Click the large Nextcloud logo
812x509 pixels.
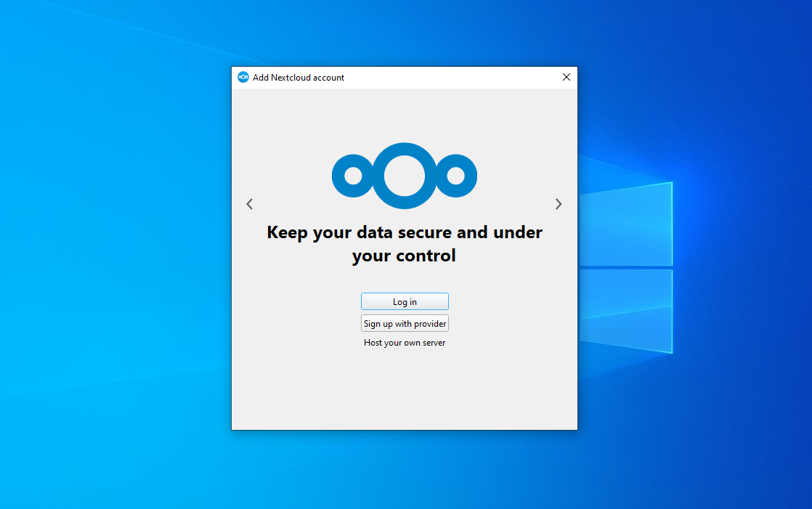[405, 176]
